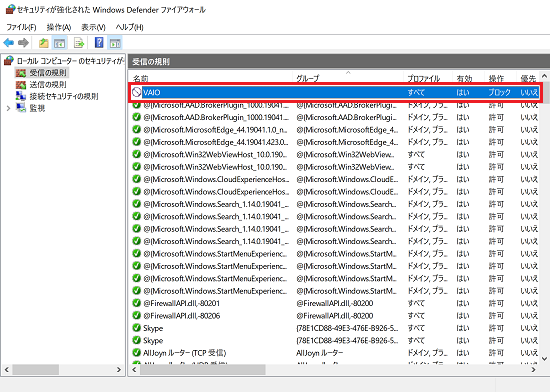Image resolution: width=550 pixels, height=392 pixels.
Task: Click the green check icon for @FirewallAPI.dll,-80201
Action: 136,303
